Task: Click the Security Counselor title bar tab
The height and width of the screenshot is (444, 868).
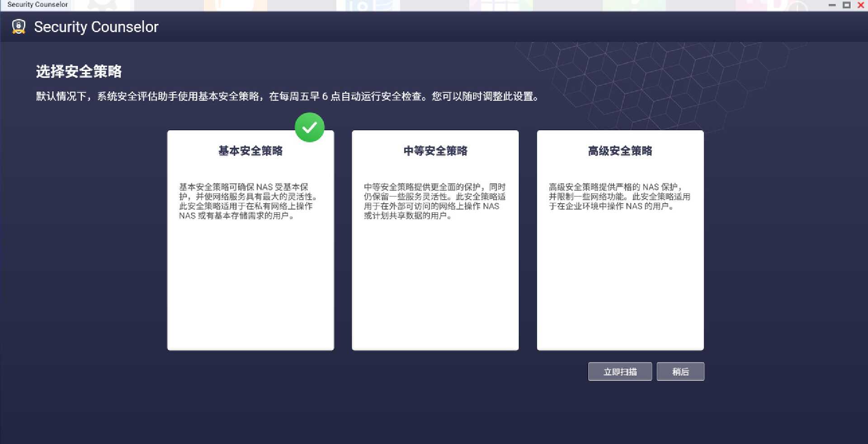Action: (x=37, y=5)
